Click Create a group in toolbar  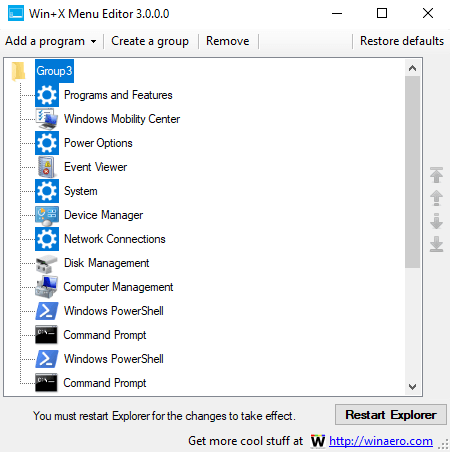[150, 41]
